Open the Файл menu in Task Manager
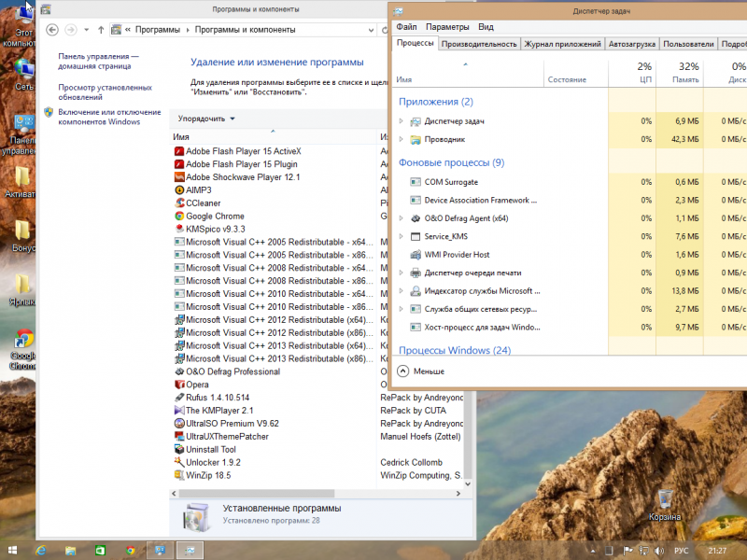747x560 pixels. coord(406,27)
